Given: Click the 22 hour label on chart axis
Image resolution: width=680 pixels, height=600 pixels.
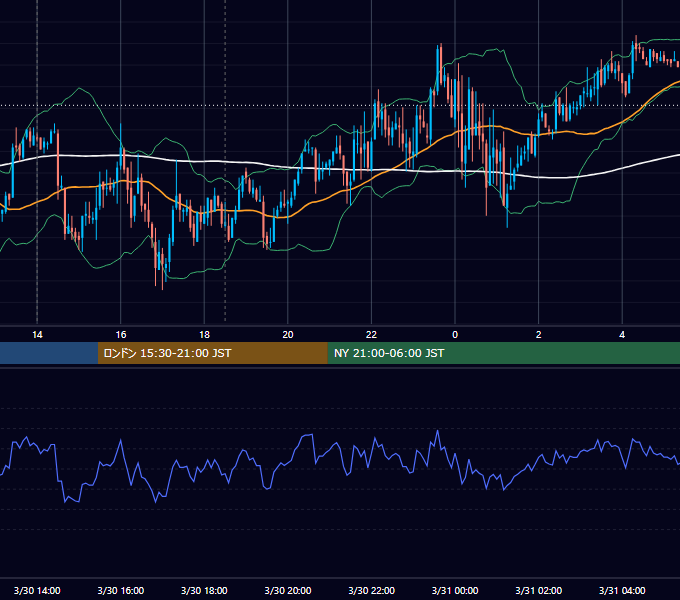Looking at the screenshot, I should click(371, 335).
